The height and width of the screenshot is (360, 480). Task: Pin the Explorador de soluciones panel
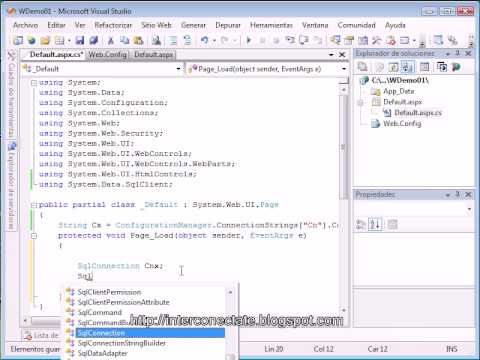point(458,53)
